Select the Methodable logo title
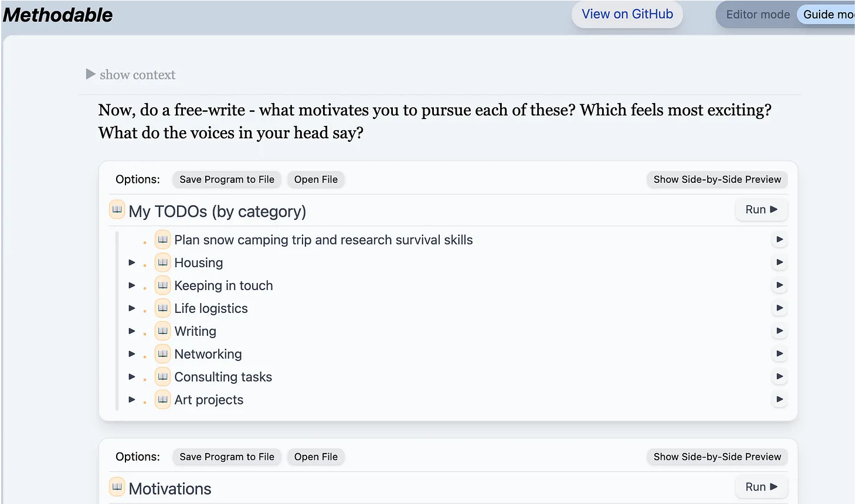856x504 pixels. click(x=58, y=15)
